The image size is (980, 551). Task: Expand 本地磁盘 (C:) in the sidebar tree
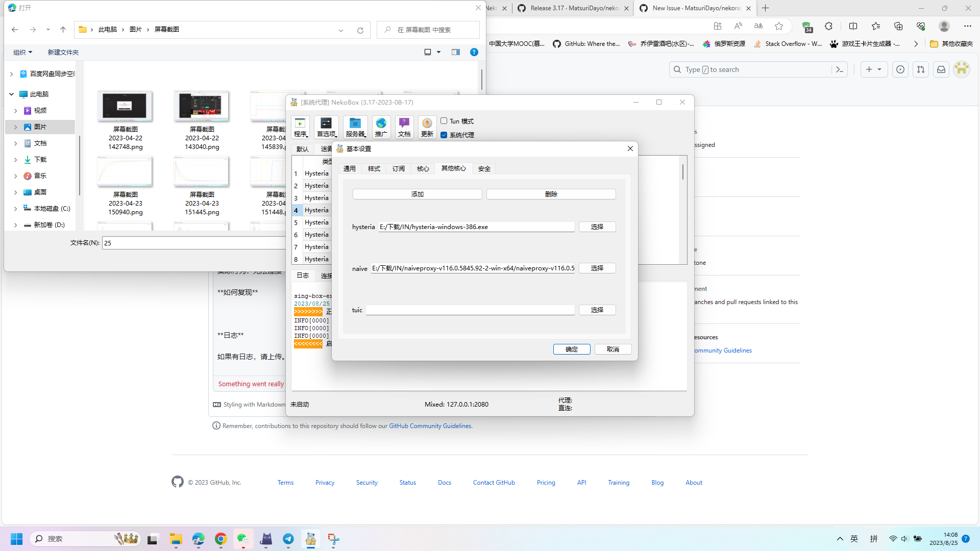coord(15,208)
